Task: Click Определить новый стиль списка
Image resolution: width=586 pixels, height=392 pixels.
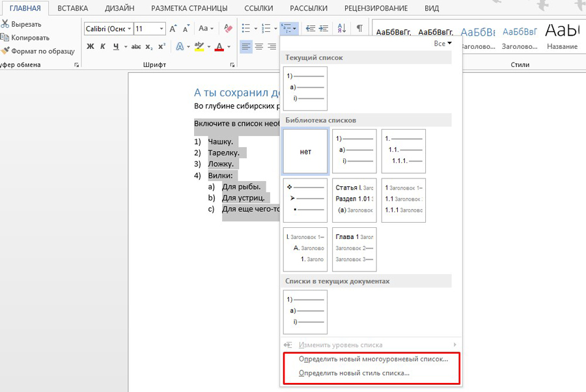Action: tap(354, 373)
